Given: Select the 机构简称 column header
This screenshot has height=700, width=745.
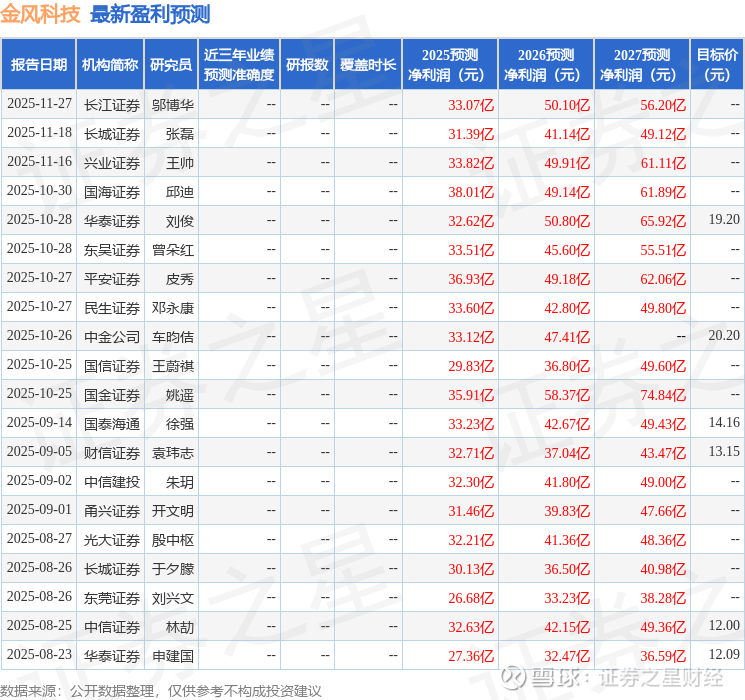Looking at the screenshot, I should [x=110, y=65].
